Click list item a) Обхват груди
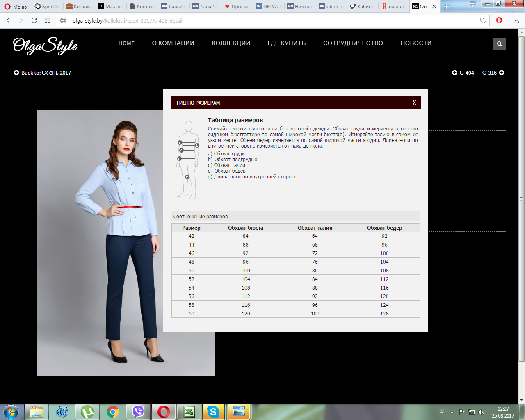Viewport: 525px width, 420px height. [226, 154]
